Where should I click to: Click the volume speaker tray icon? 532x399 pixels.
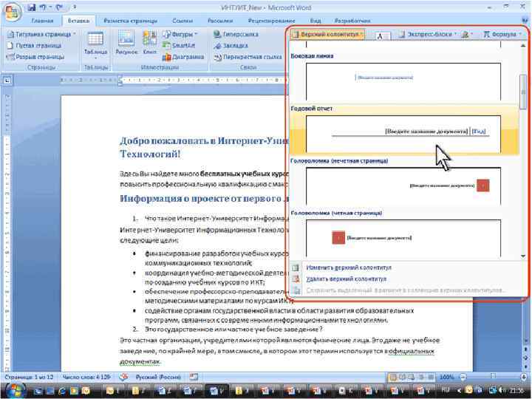click(501, 391)
